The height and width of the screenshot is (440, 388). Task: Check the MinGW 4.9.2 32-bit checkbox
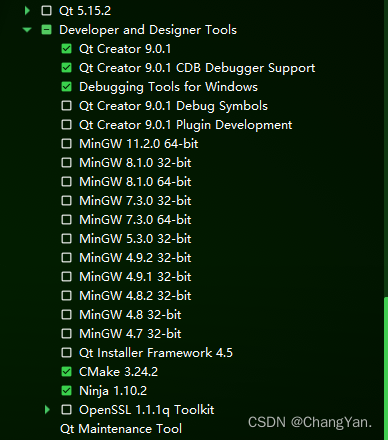[66, 258]
